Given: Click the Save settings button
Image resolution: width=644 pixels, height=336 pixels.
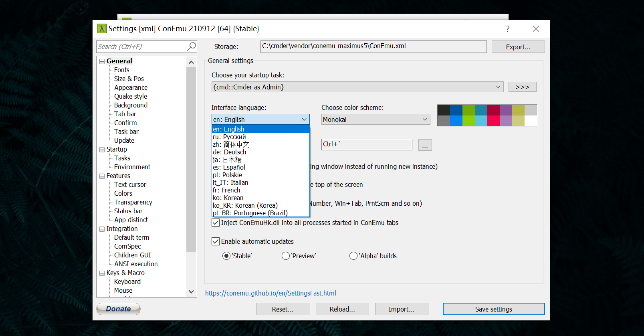Looking at the screenshot, I should (x=494, y=309).
